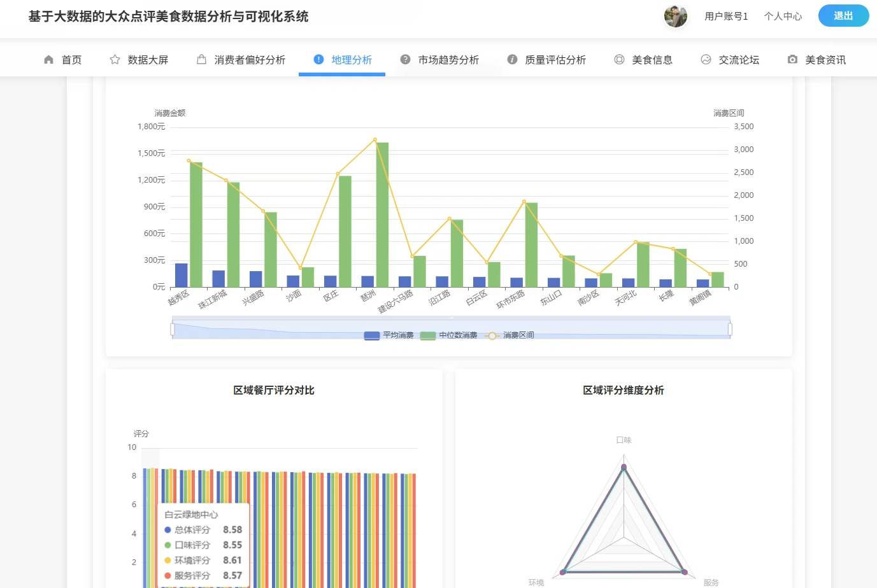This screenshot has height=588, width=877.
Task: Click the smiley icon next to 交流论坛
Action: pos(705,59)
